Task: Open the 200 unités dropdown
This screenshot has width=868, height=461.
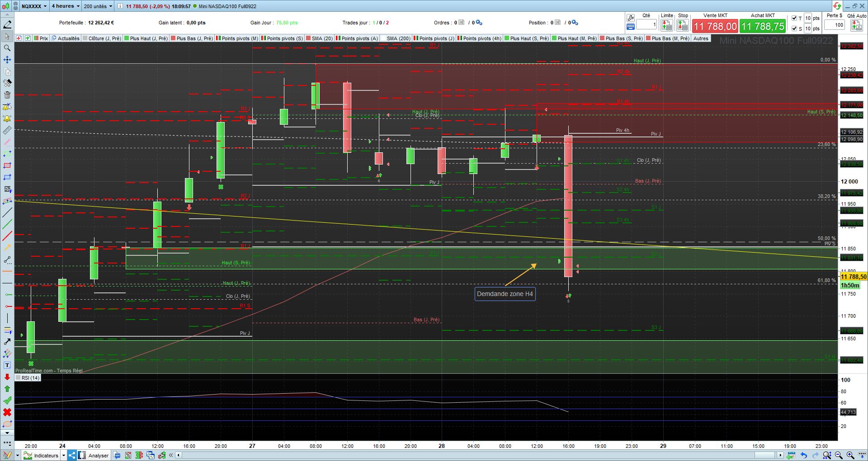Action: 98,6
